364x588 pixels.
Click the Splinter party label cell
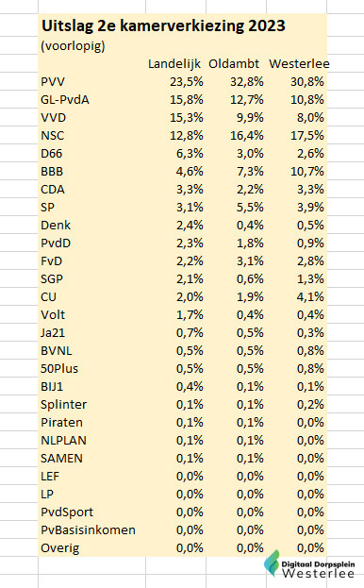(x=64, y=404)
